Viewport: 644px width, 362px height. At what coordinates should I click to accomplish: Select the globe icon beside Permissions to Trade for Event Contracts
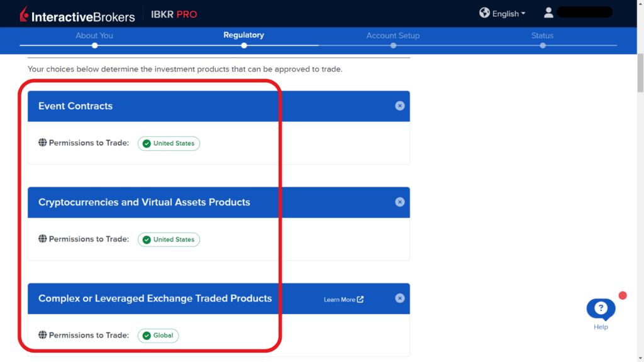(x=42, y=143)
